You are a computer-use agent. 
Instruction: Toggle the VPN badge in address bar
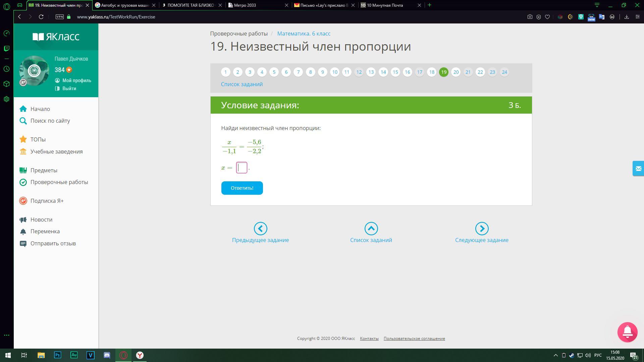pyautogui.click(x=60, y=17)
